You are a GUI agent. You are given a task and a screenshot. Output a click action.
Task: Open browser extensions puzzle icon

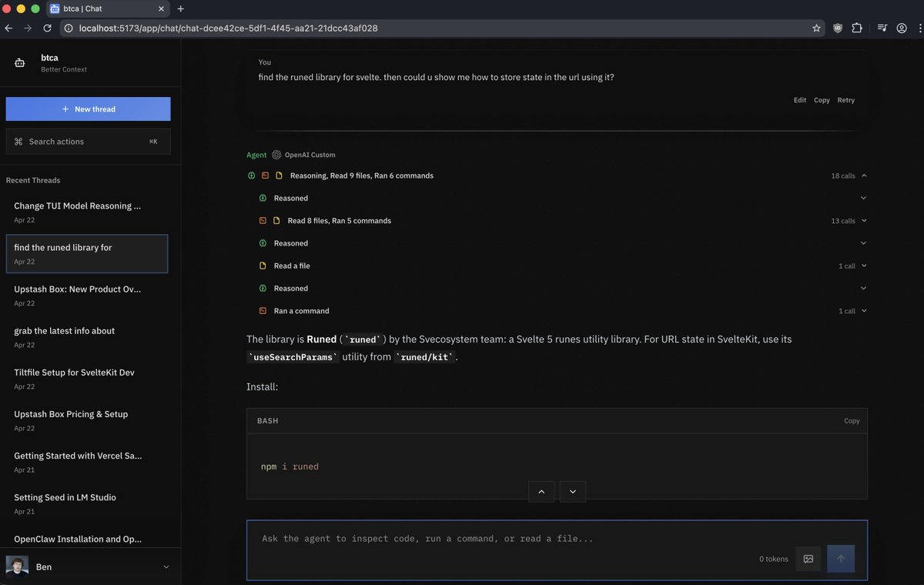pos(857,28)
